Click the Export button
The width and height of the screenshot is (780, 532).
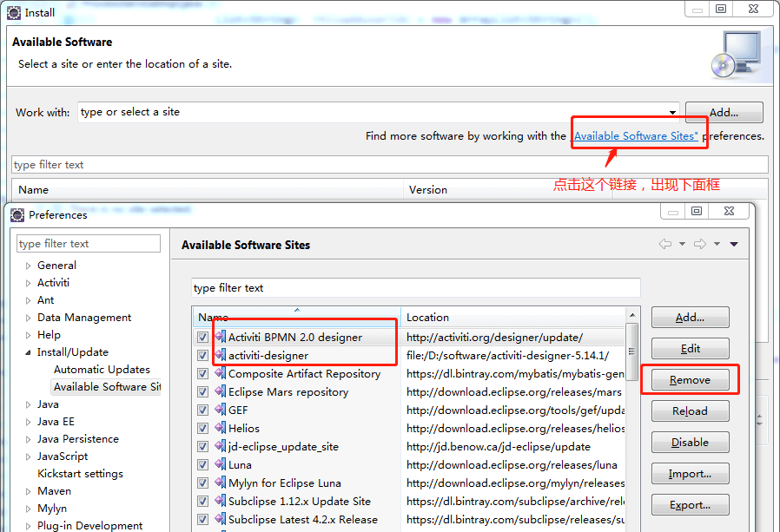tap(690, 504)
